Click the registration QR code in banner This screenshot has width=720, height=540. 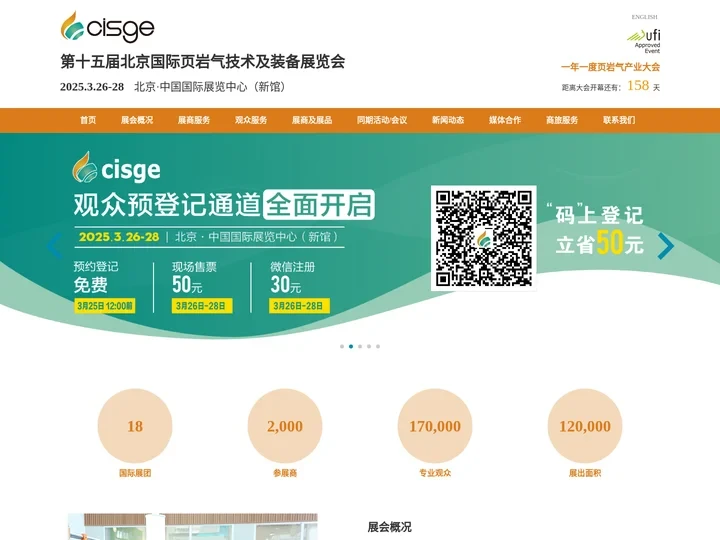[x=484, y=238]
